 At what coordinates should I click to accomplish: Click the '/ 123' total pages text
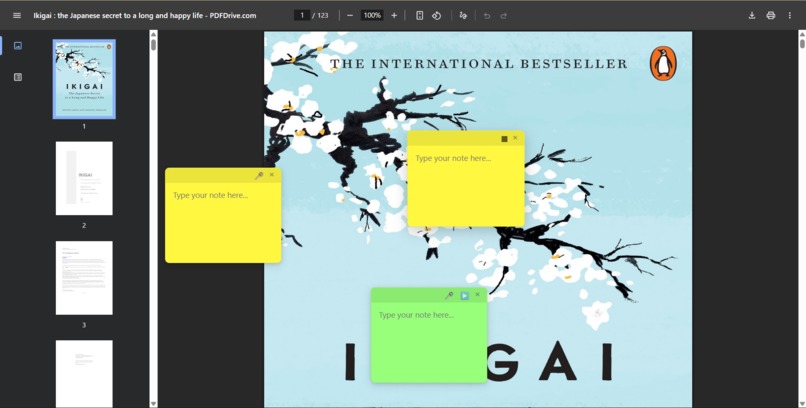320,15
